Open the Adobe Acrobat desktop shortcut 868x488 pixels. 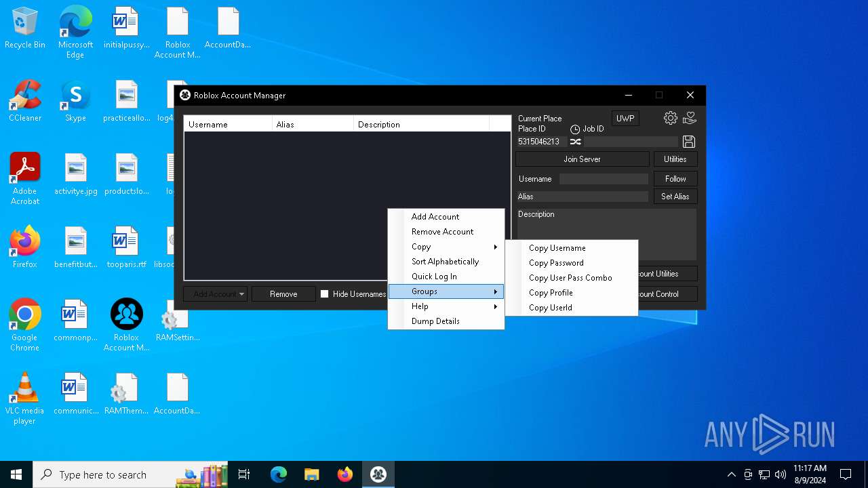tap(25, 179)
